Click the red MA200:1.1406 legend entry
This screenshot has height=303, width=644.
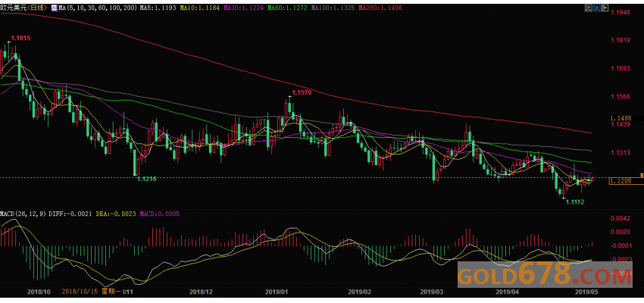[x=380, y=8]
